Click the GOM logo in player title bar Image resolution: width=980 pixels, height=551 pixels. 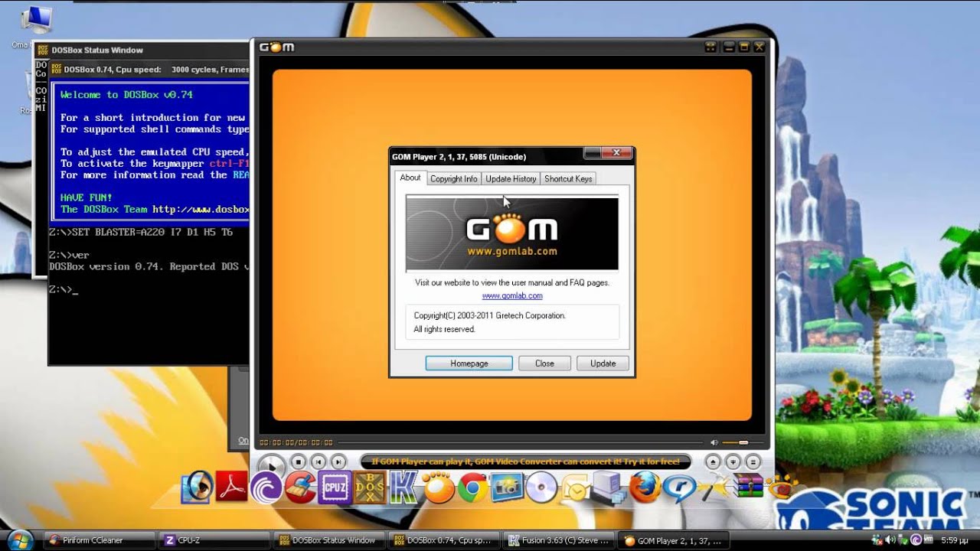pyautogui.click(x=276, y=47)
